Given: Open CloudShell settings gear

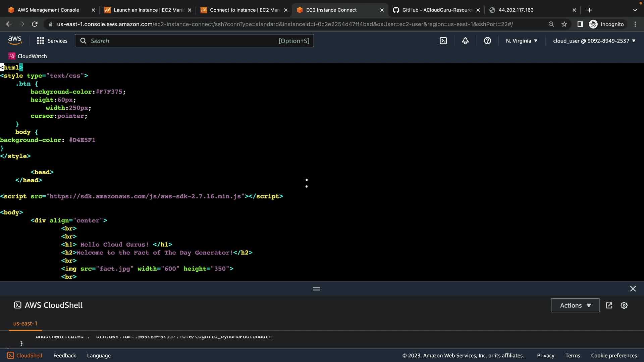Looking at the screenshot, I should coord(624,305).
